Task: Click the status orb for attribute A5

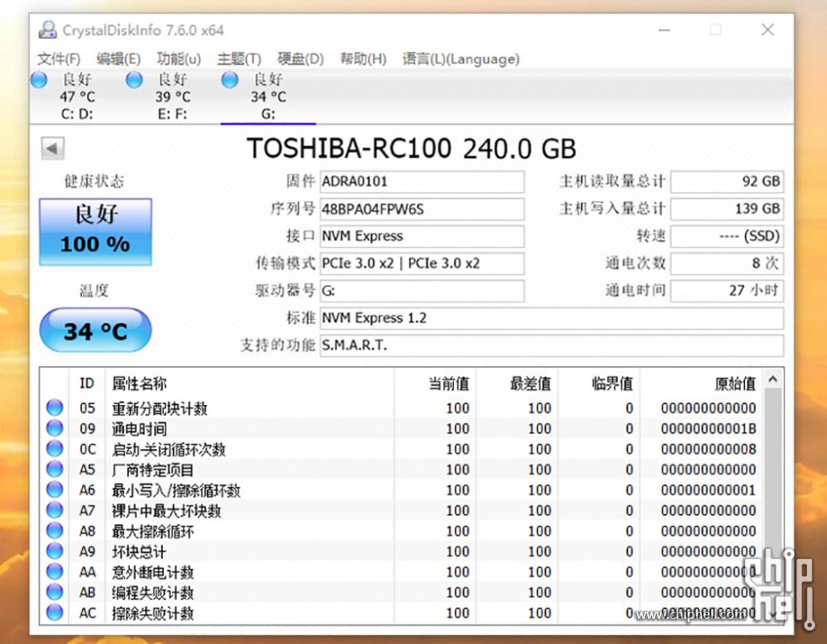Action: 54,469
